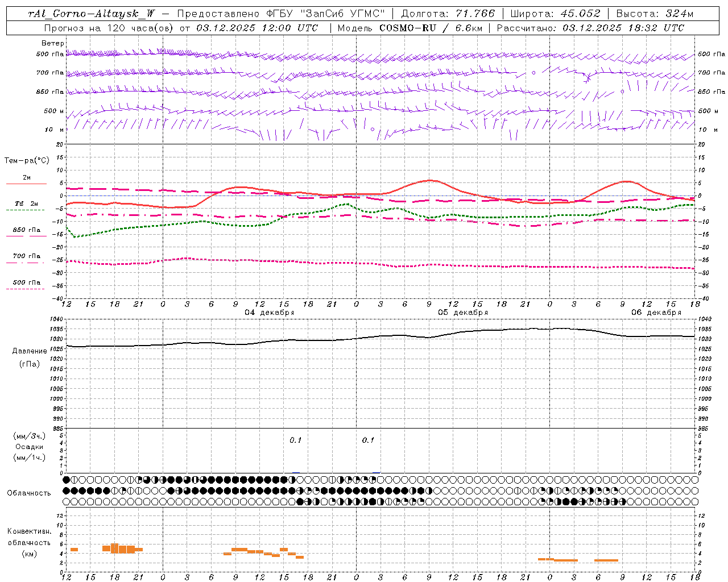The image size is (728, 582).
Task: Click the (мм/1ч.) precipitation unit label
Action: point(30,458)
